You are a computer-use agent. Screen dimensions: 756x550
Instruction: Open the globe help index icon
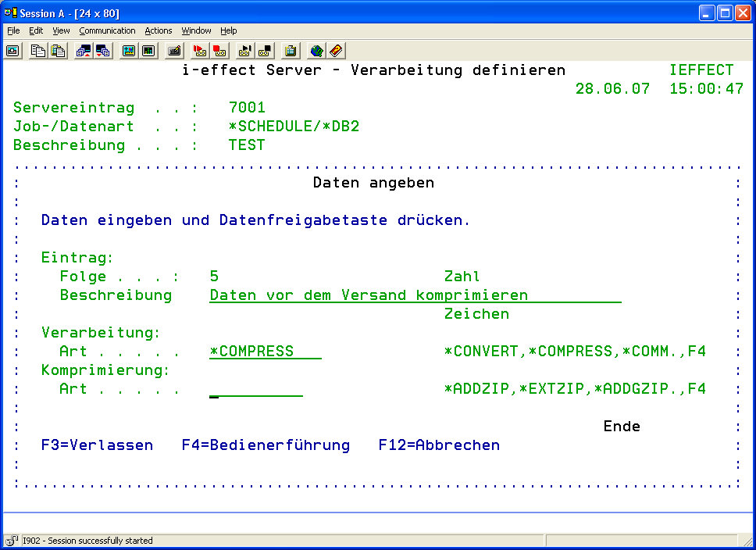pos(316,51)
